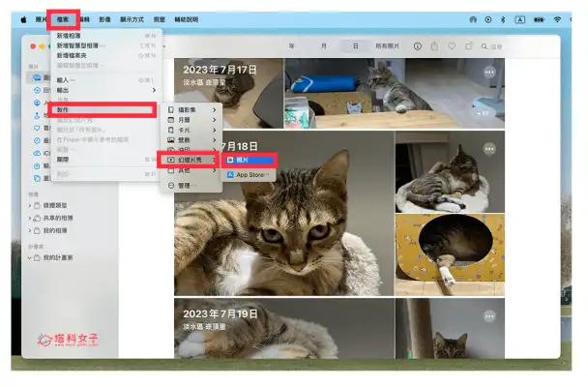Click the Now Playing menu bar icon
Screen dimensions: 588x387
(487, 19)
